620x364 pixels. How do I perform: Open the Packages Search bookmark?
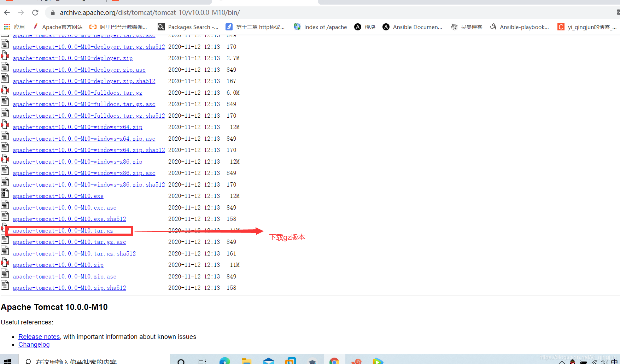(188, 27)
